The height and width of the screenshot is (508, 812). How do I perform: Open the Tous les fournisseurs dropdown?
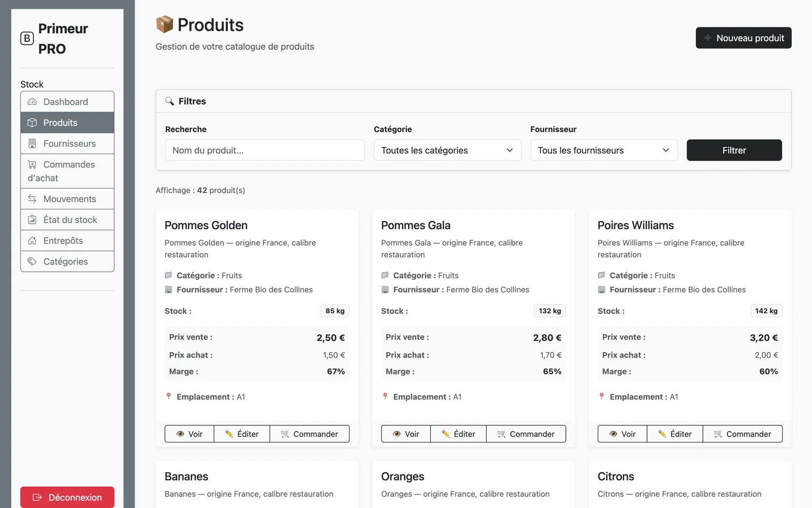pyautogui.click(x=604, y=150)
